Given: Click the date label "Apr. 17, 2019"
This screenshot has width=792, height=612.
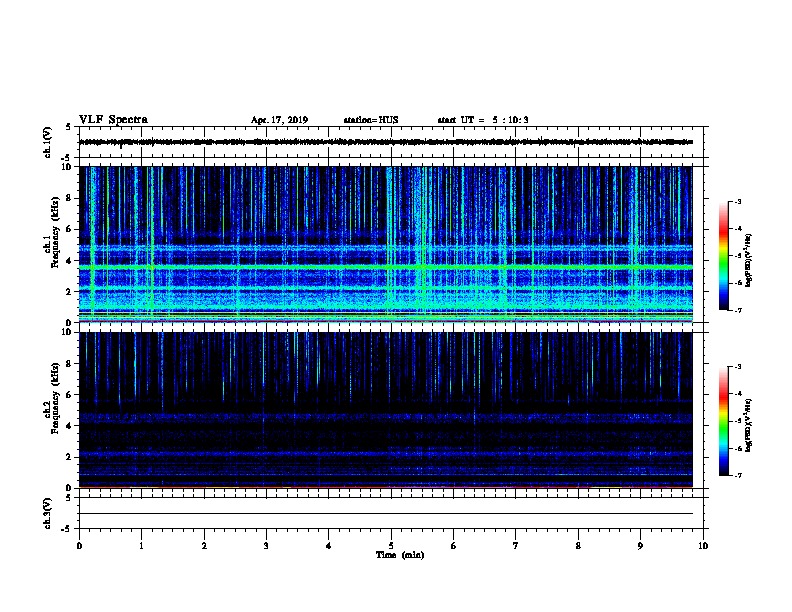Looking at the screenshot, I should tap(279, 120).
